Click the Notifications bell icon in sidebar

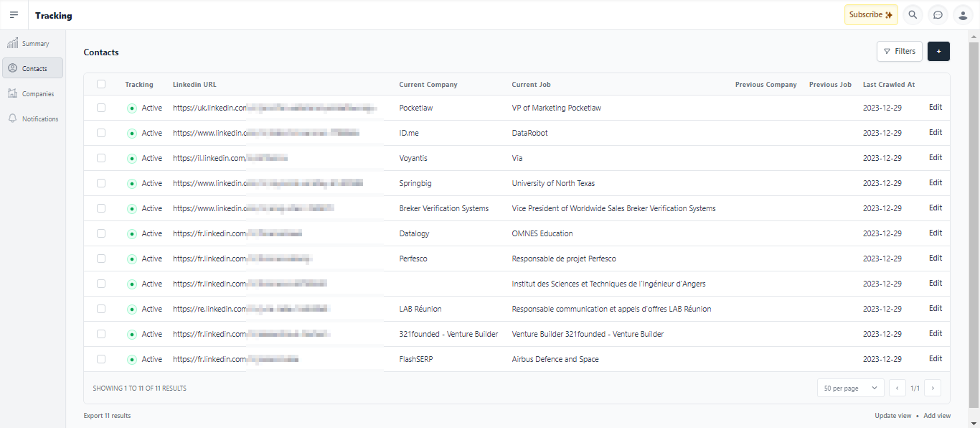(12, 118)
